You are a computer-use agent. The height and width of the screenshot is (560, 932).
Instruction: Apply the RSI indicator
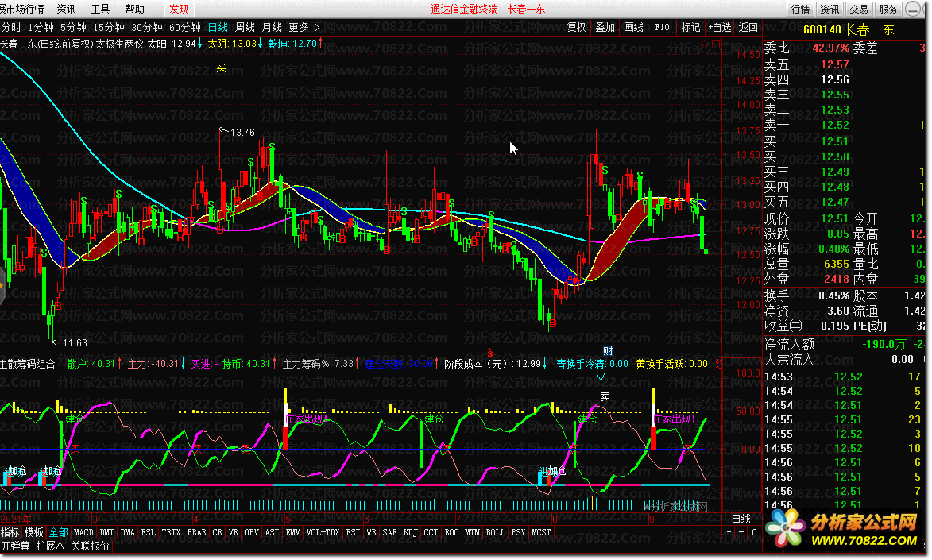[353, 533]
